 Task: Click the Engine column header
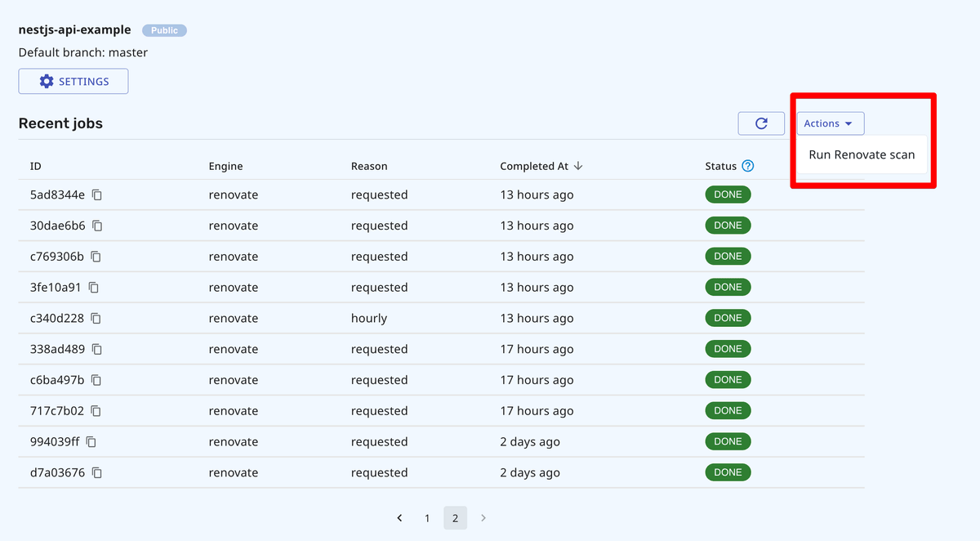[225, 166]
